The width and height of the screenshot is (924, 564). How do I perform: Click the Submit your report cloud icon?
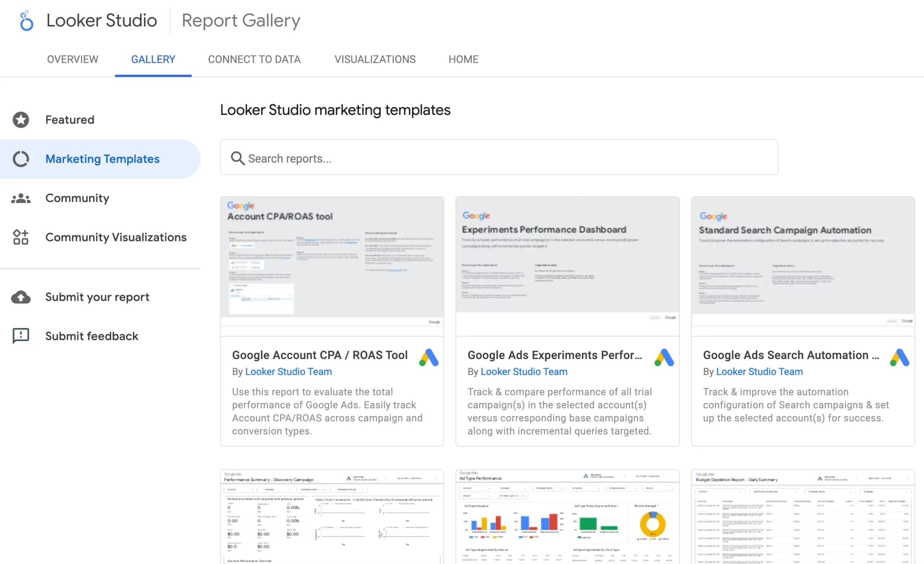pos(21,297)
